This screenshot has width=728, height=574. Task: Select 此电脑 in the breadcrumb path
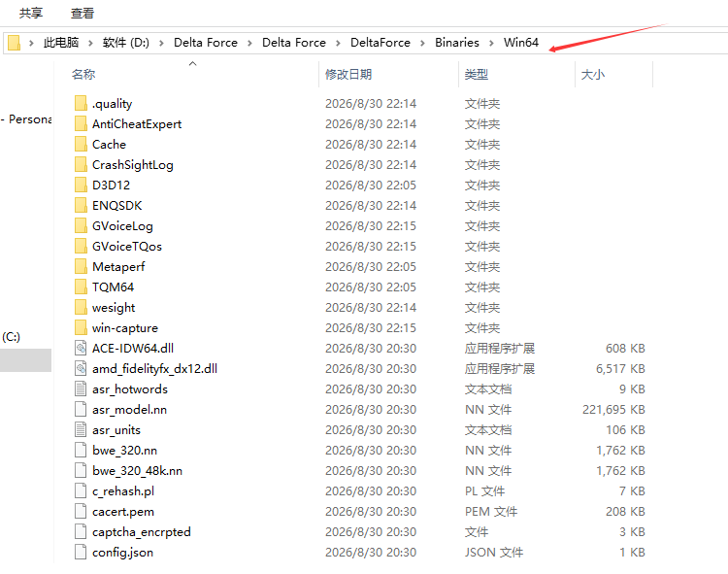tap(61, 43)
